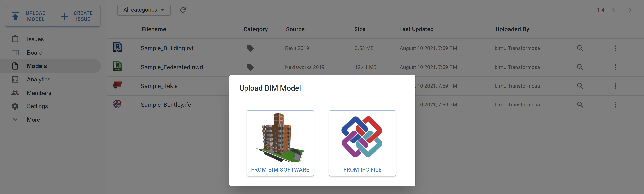Choose FROM IFC FILE upload option
Viewport: 644px width, 194px height.
point(363,143)
